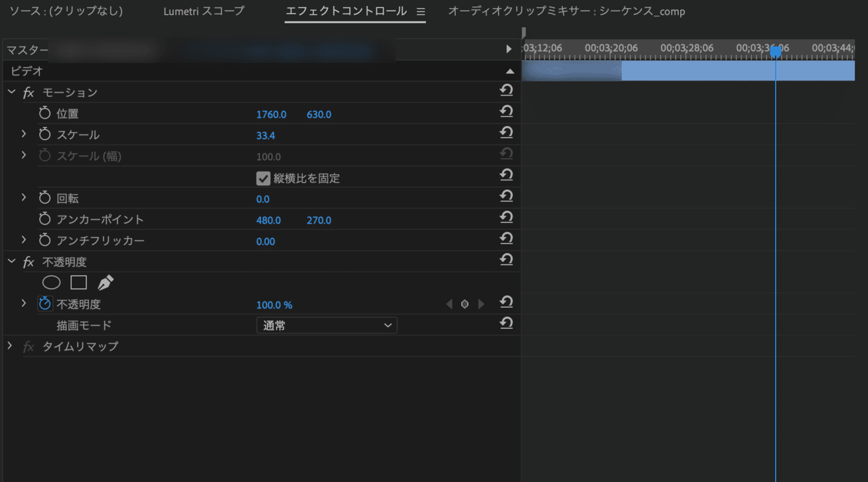Reset the スケール parameter
This screenshot has height=482, width=868.
506,132
